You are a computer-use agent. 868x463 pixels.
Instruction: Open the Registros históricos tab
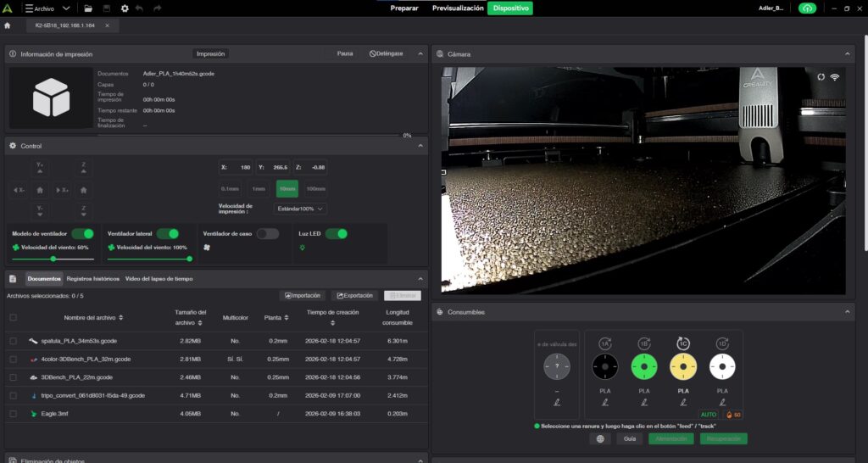point(93,278)
